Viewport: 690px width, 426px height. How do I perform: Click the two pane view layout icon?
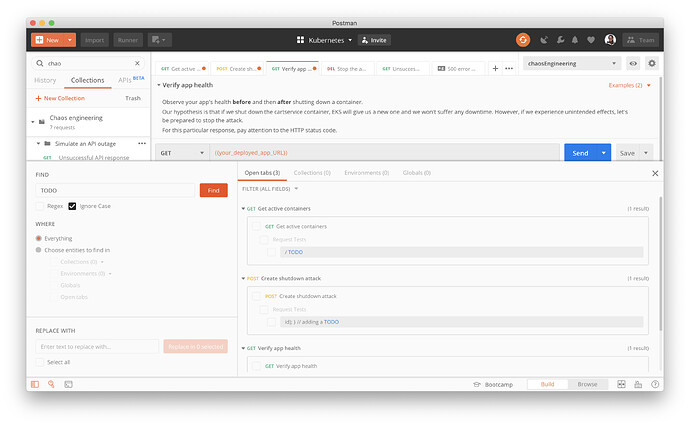pos(621,384)
